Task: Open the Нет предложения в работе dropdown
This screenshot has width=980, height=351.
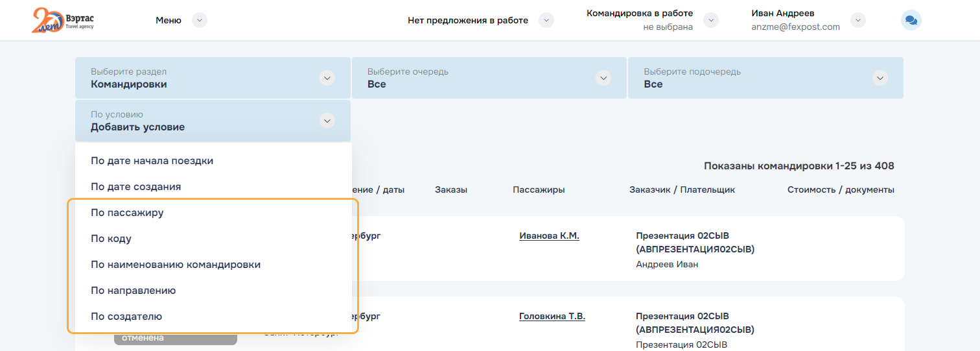Action: [x=546, y=21]
